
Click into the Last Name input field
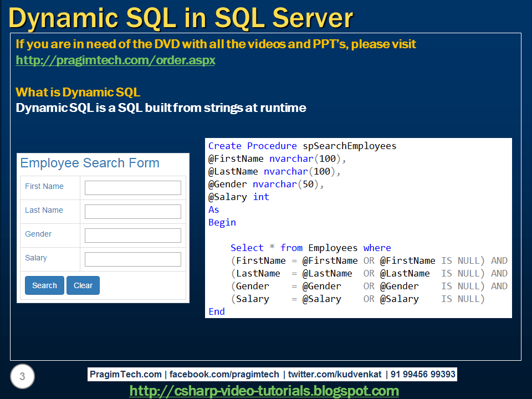(x=132, y=211)
